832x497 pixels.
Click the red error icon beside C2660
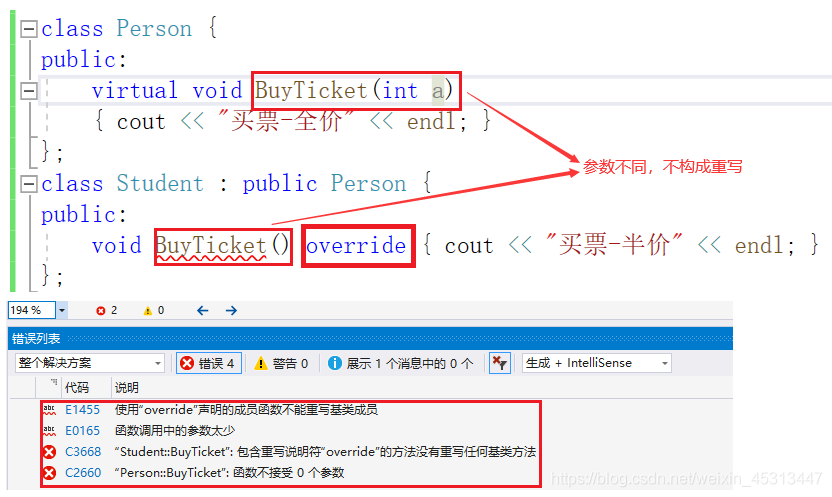(49, 473)
